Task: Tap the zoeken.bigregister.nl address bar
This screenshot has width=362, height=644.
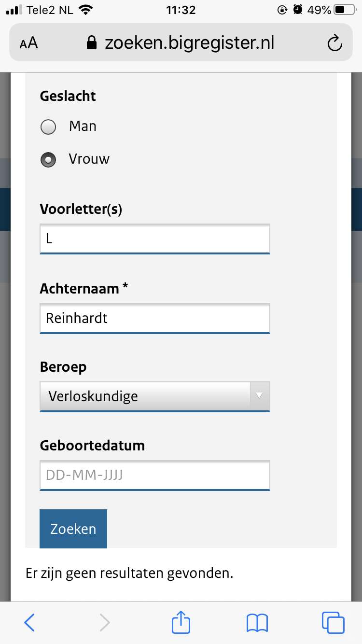Action: 189,43
